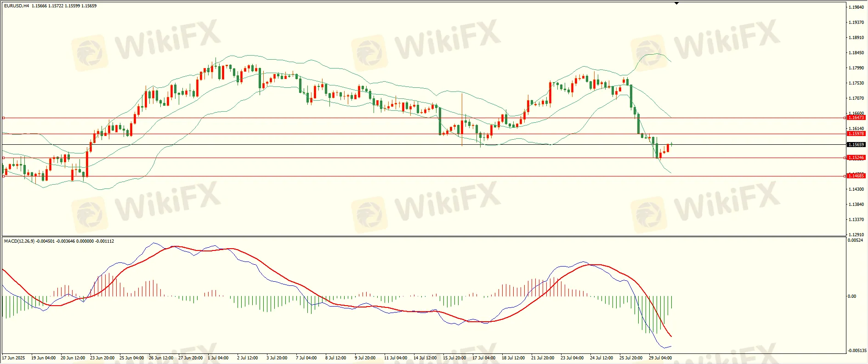
Task: Click the 18 Jul 12:00 time label
Action: click(x=513, y=358)
